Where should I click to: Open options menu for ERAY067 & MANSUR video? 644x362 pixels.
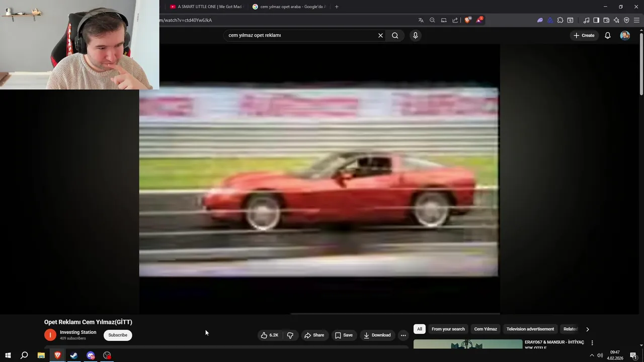pyautogui.click(x=592, y=342)
